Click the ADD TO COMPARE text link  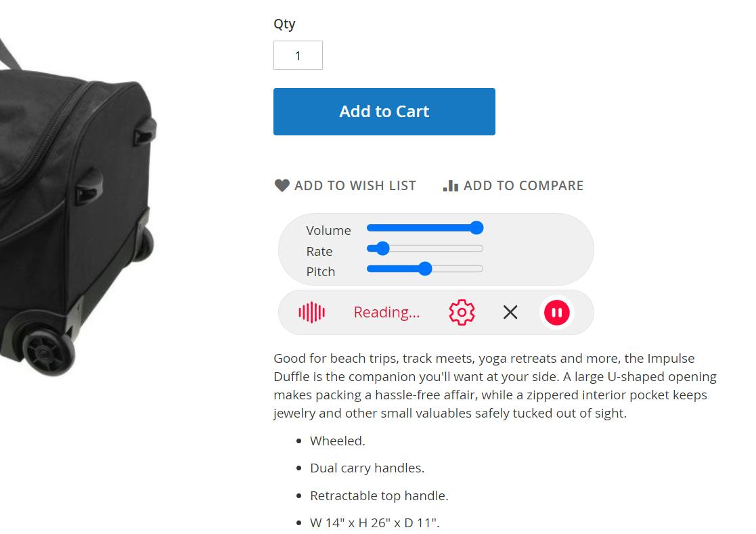(x=523, y=185)
